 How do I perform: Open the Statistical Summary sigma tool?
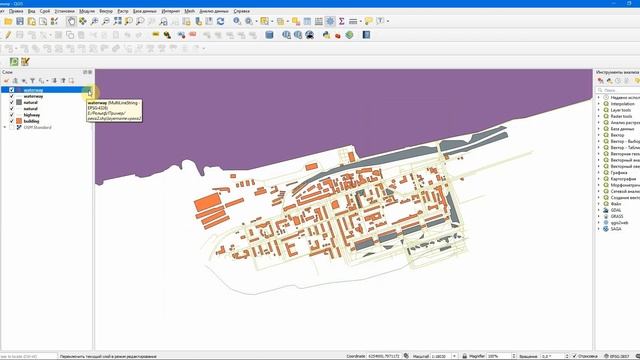342,21
